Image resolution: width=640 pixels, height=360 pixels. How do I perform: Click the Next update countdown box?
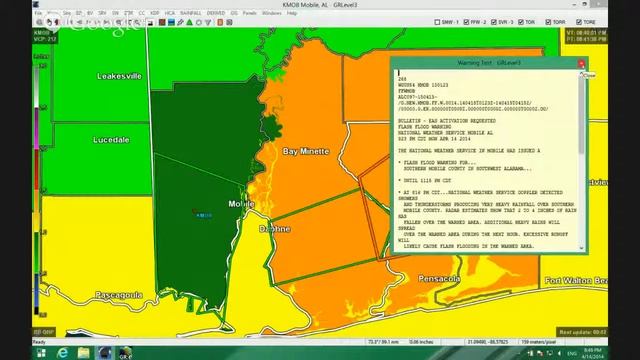pos(582,332)
